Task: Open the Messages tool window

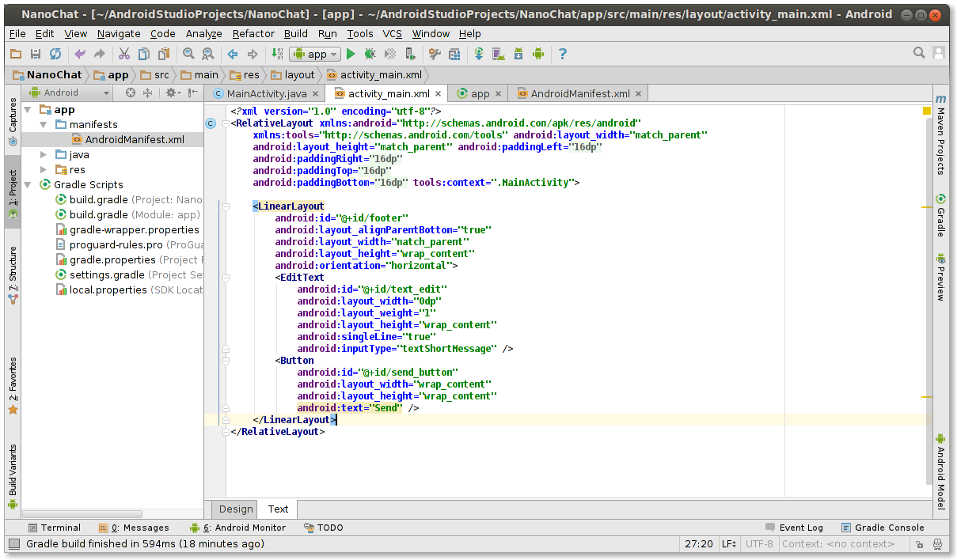Action: tap(134, 528)
